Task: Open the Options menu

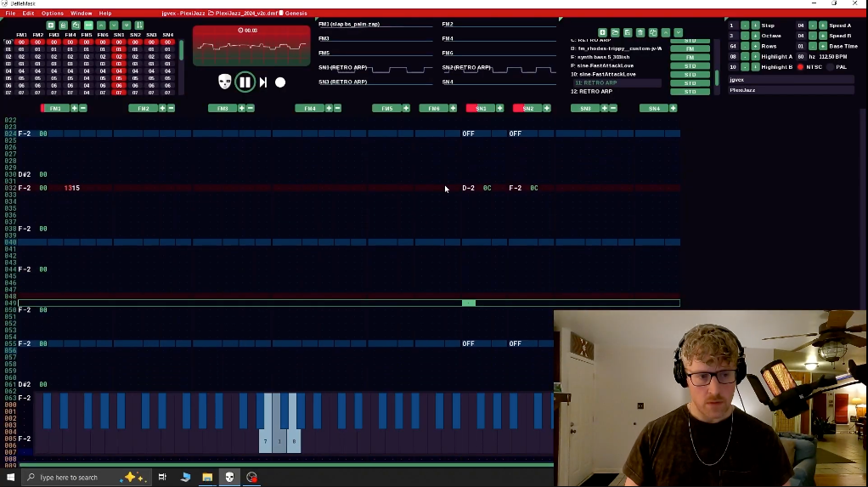Action: tap(53, 14)
